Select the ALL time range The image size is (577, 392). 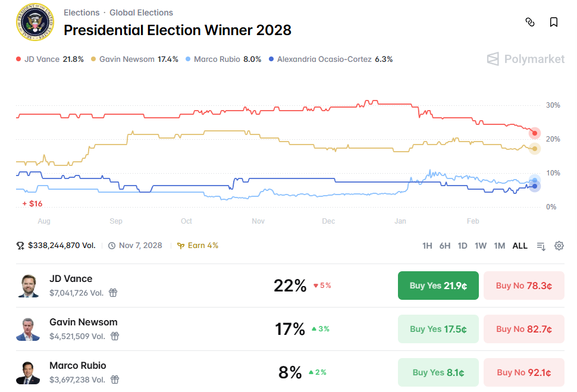[520, 246]
